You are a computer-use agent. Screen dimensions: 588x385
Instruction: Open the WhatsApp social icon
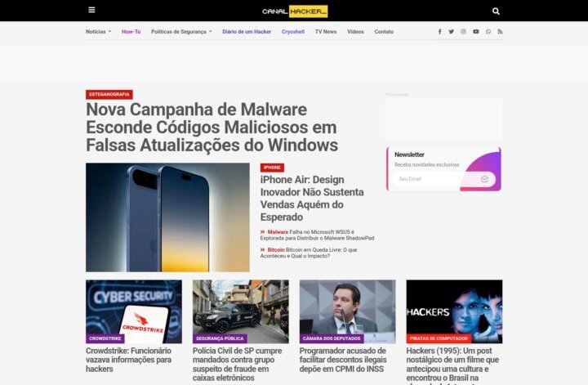pyautogui.click(x=488, y=32)
